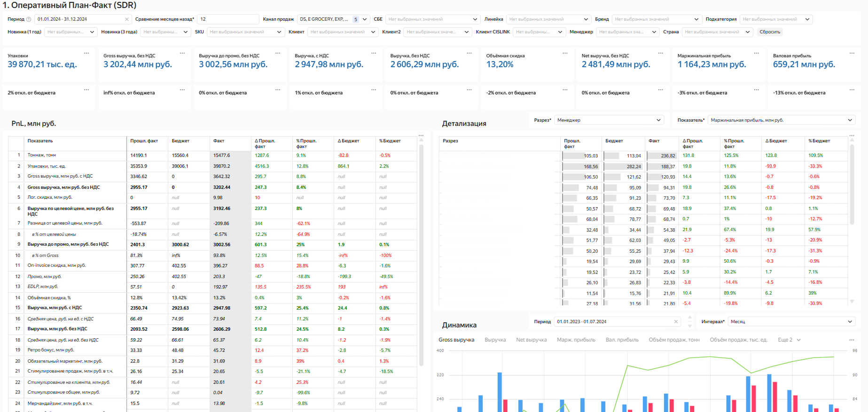
Task: Open the Период help question-mark icon
Action: coord(29,19)
